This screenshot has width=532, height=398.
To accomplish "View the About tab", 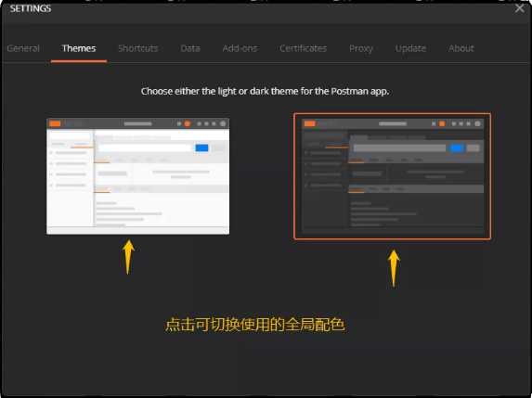I will [461, 48].
